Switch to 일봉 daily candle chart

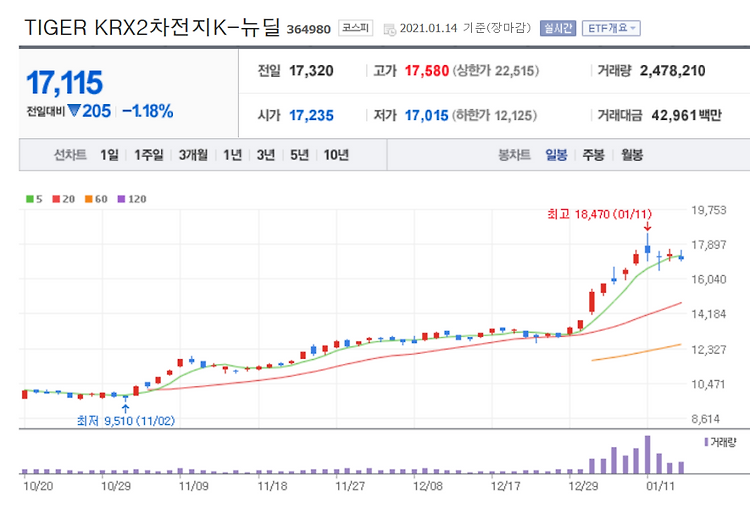coord(556,155)
